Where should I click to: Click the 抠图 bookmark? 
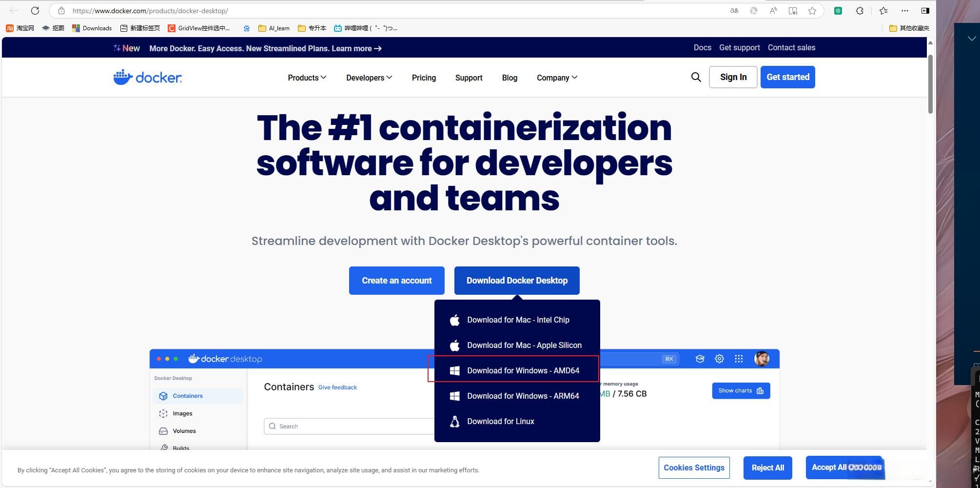coord(53,28)
